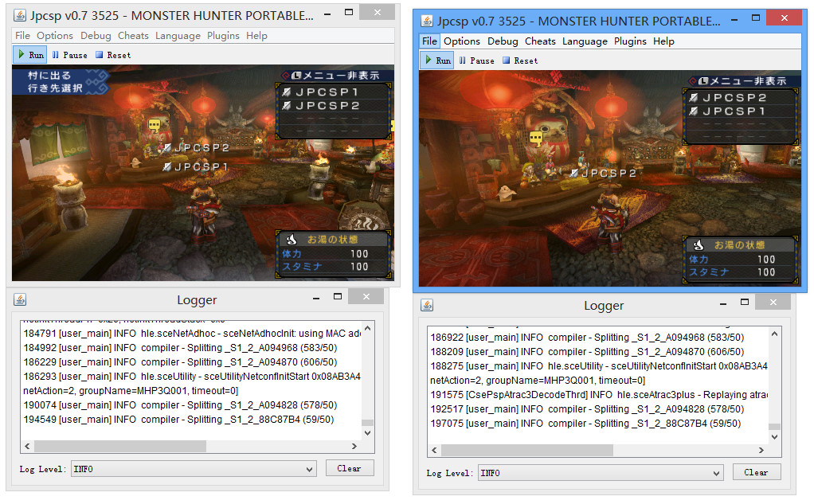Open the Debug menu in the right Jpcsp window
814x504 pixels.
[503, 41]
